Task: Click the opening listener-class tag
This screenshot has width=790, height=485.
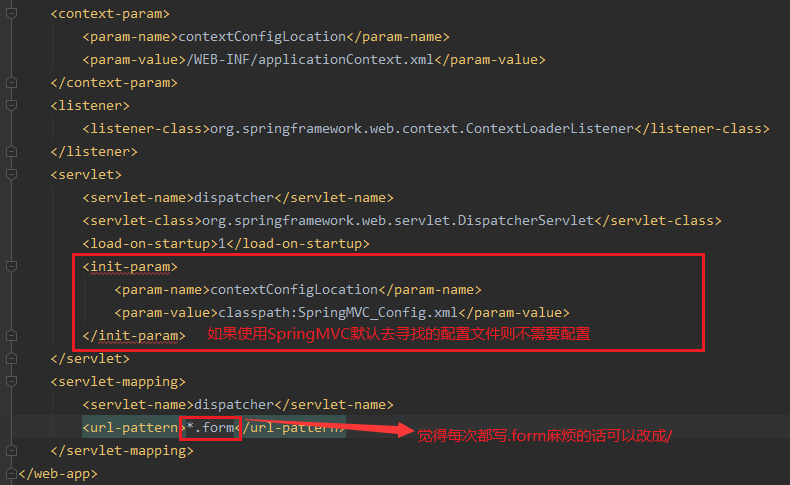Action: (x=146, y=128)
